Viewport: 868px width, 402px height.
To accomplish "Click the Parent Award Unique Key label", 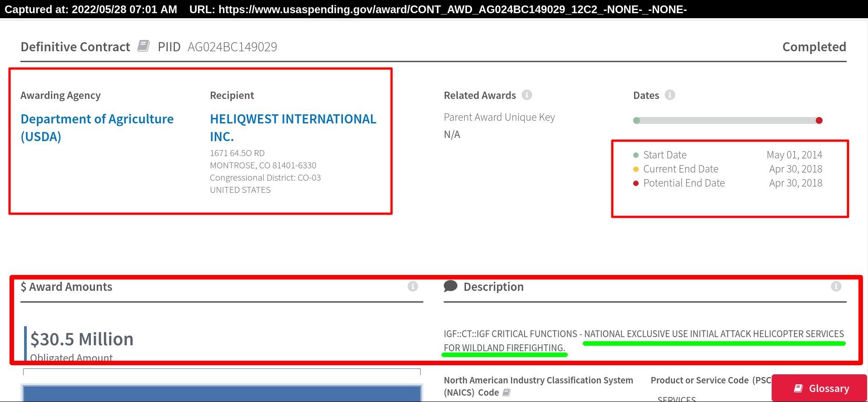I will (499, 117).
